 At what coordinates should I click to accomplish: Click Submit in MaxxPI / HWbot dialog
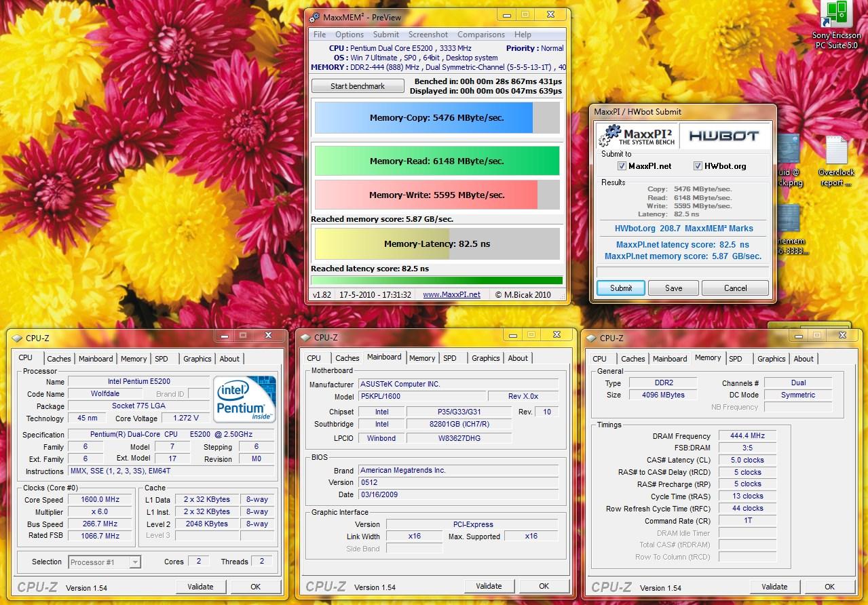click(x=621, y=288)
